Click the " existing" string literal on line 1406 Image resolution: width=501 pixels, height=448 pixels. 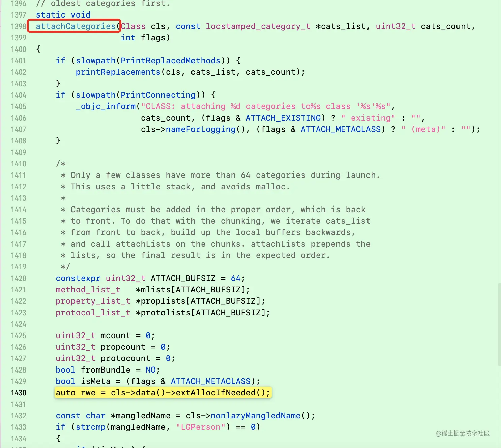(x=368, y=118)
